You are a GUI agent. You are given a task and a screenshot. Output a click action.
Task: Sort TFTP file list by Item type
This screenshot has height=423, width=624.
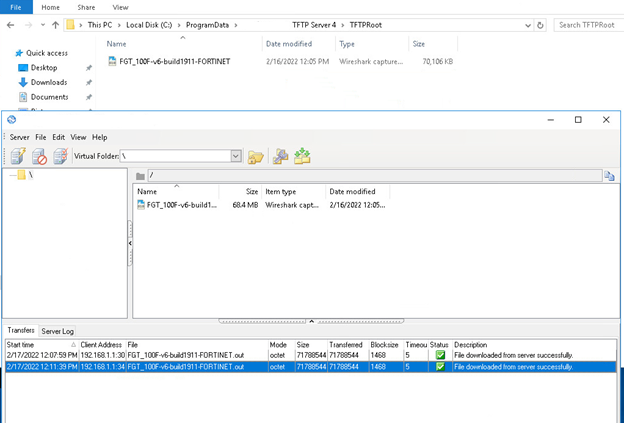tap(293, 191)
